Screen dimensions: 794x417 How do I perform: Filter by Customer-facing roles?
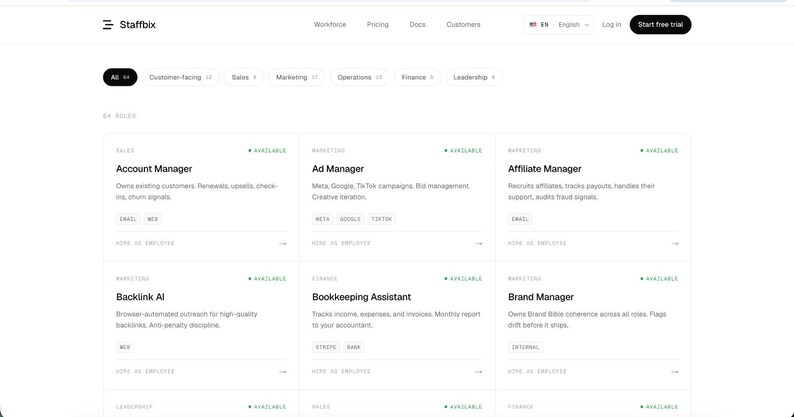180,77
